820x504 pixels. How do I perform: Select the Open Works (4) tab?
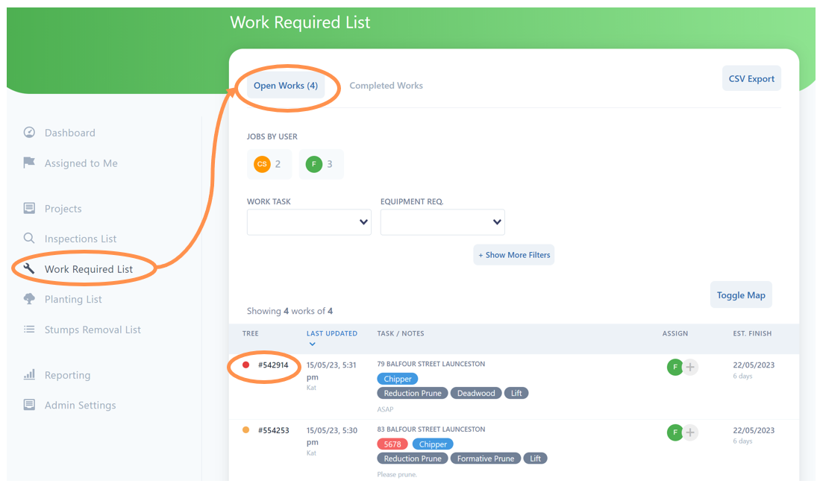[286, 86]
